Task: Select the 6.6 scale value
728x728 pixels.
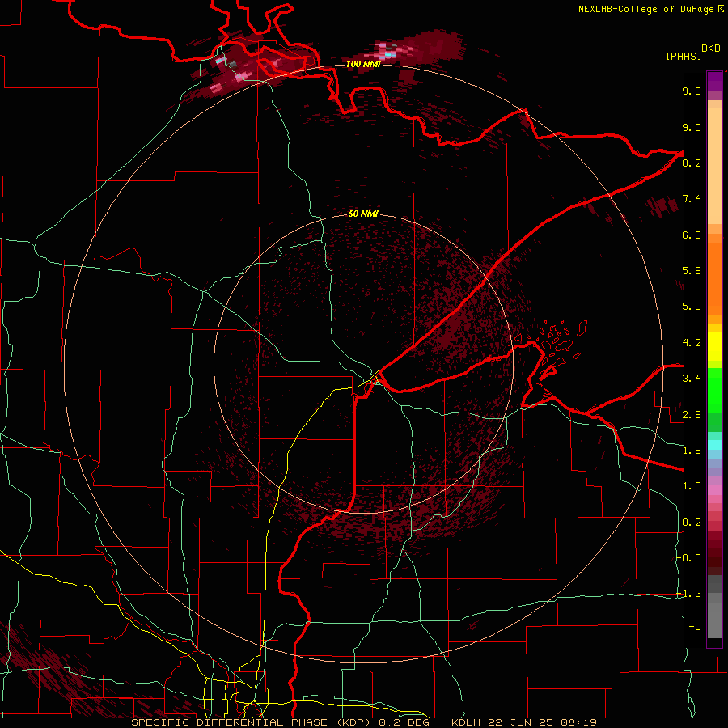Action: [692, 235]
